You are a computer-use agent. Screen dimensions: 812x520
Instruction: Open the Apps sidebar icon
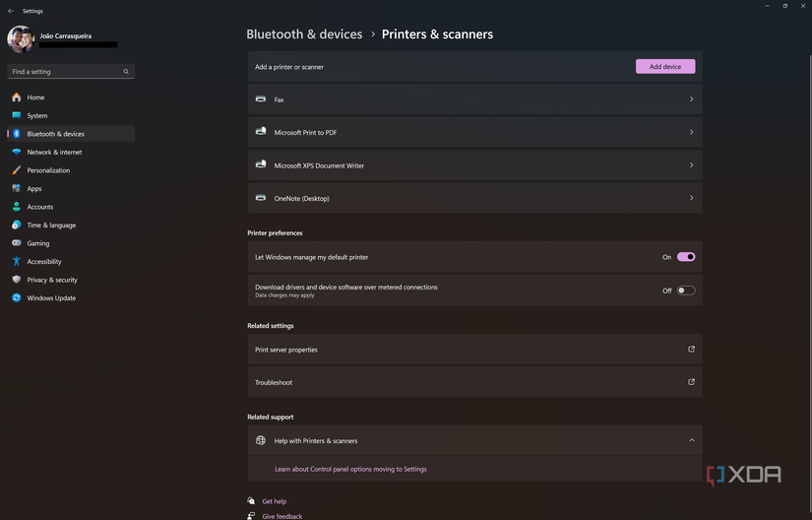pos(17,188)
